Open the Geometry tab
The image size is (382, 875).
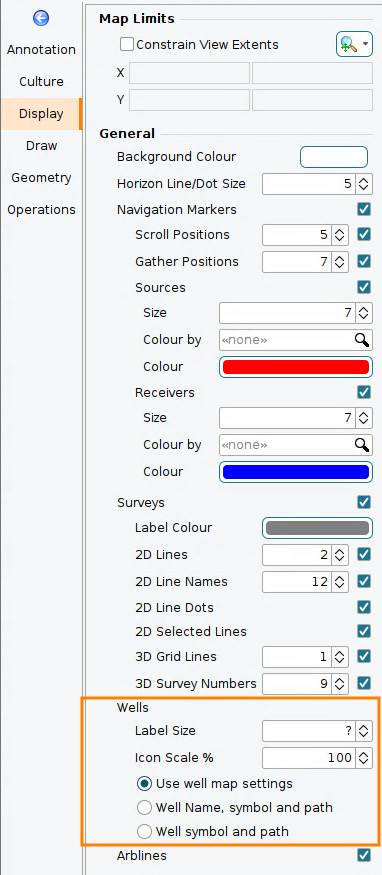click(x=41, y=177)
